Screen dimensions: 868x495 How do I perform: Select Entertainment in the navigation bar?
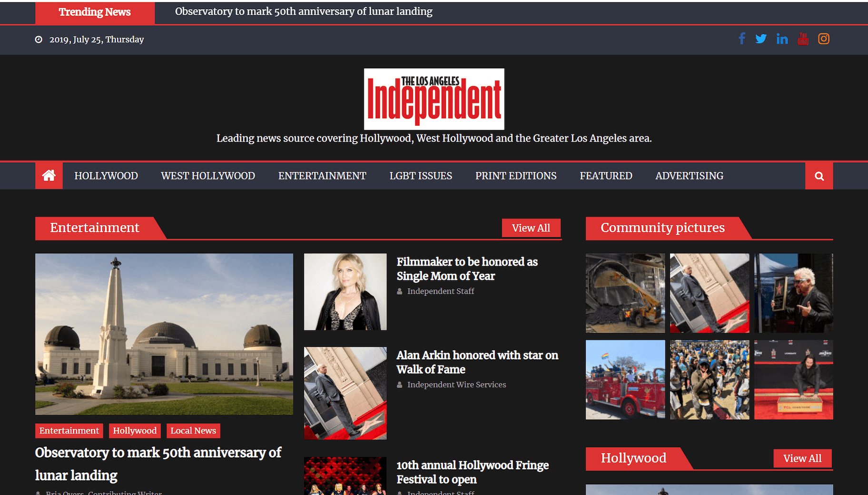(322, 176)
